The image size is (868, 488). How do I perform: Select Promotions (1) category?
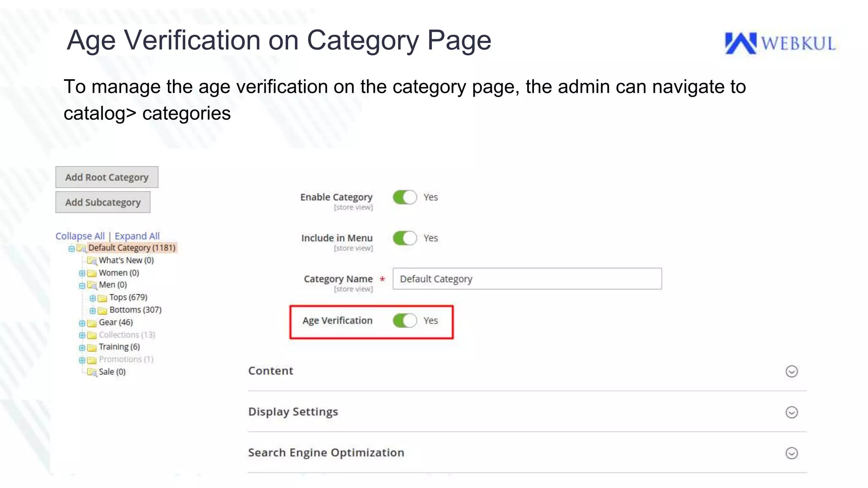pos(126,359)
